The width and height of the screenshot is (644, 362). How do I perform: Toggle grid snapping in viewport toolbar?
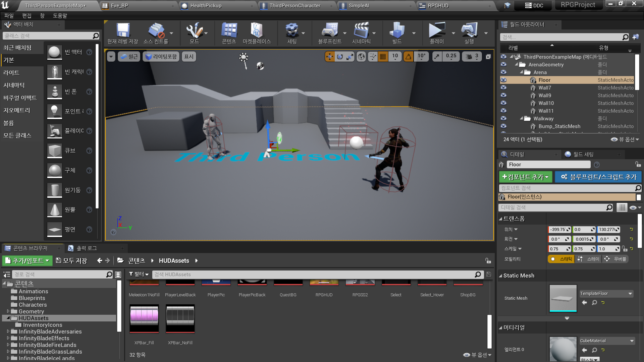tap(383, 57)
